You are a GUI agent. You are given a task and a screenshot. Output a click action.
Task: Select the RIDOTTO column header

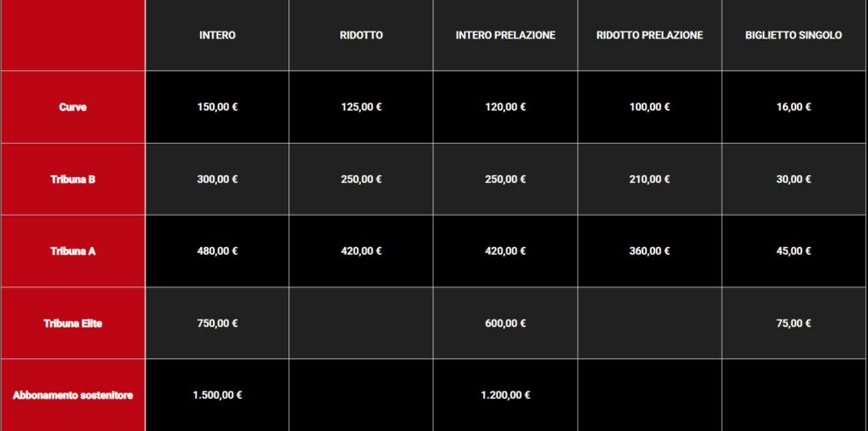pyautogui.click(x=361, y=36)
